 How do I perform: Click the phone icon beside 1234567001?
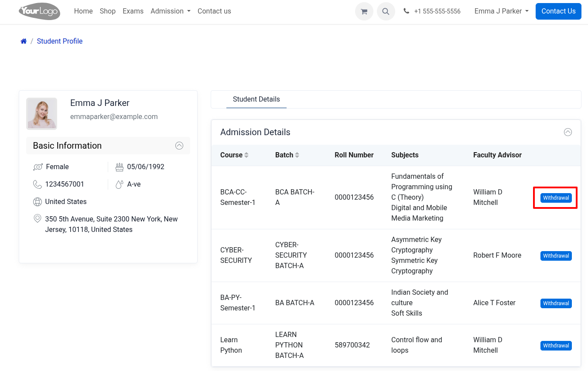point(38,184)
